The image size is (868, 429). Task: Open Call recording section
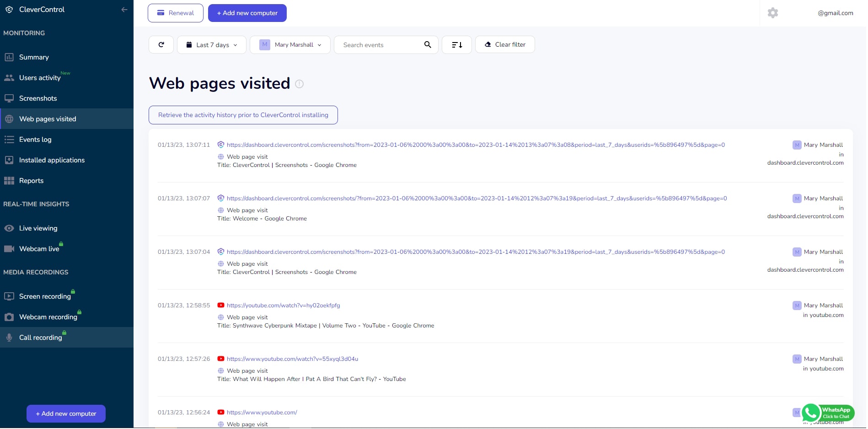(x=67, y=338)
